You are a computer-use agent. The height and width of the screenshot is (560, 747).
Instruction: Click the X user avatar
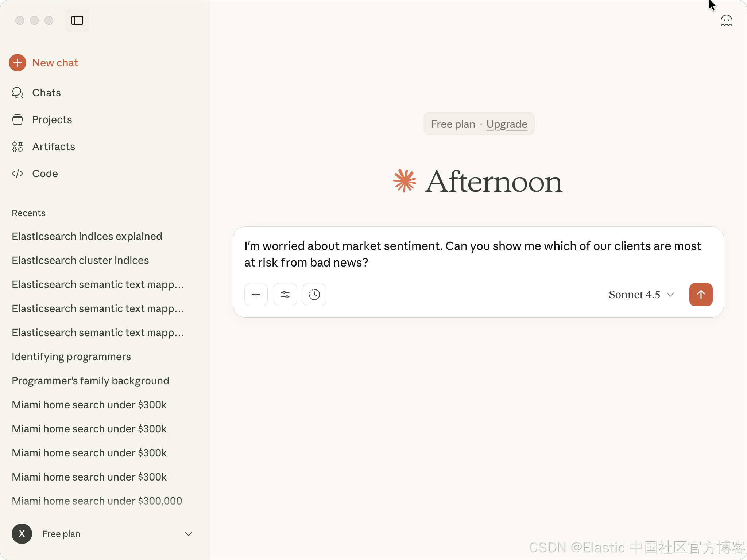point(22,534)
